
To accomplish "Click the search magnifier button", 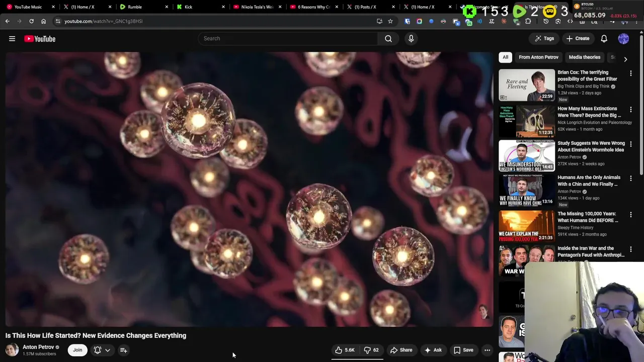I will pos(388,38).
